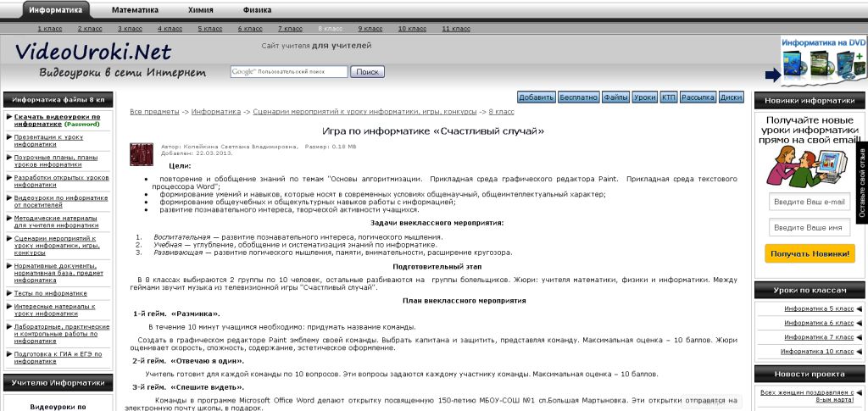The width and height of the screenshot is (868, 411).
Task: Open Тесты по информатике sidebar link
Action: coord(50,293)
